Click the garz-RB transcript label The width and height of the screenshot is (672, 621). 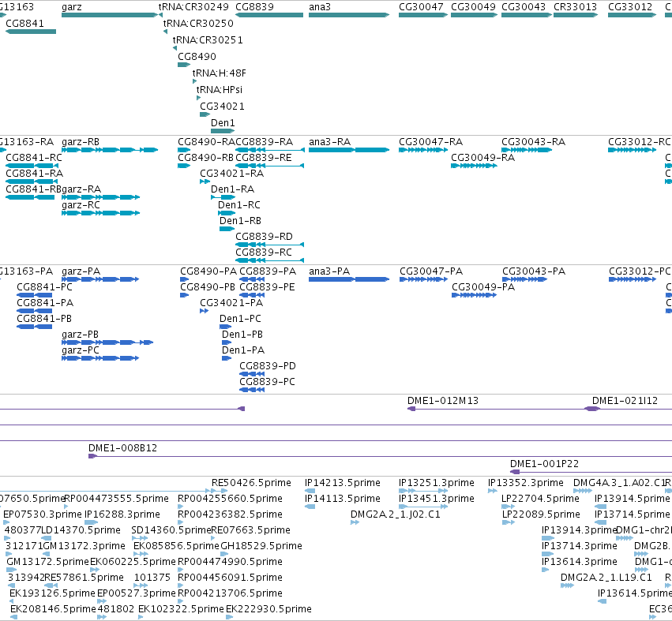[81, 142]
